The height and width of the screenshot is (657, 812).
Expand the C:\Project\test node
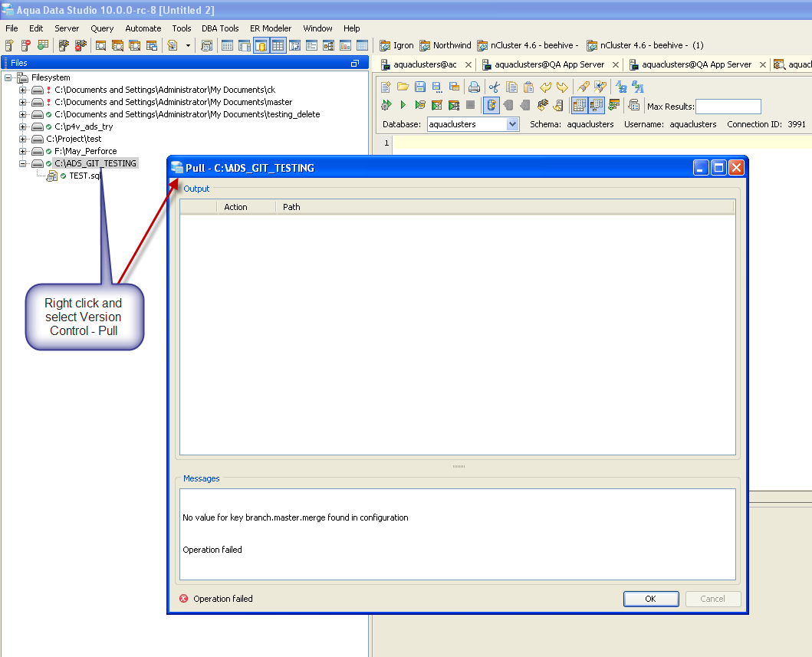point(22,140)
